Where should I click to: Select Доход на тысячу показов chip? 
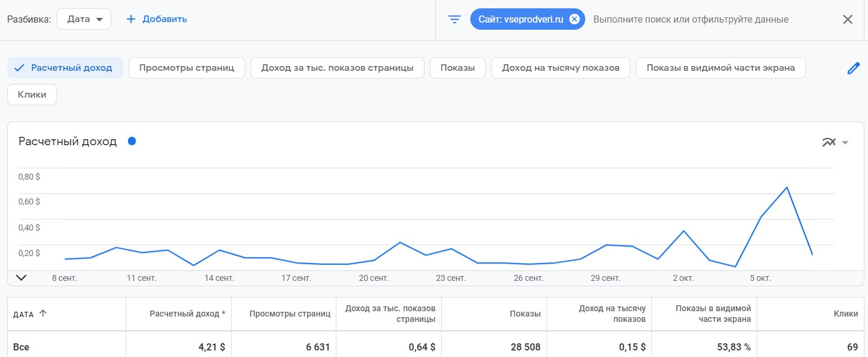tap(561, 68)
